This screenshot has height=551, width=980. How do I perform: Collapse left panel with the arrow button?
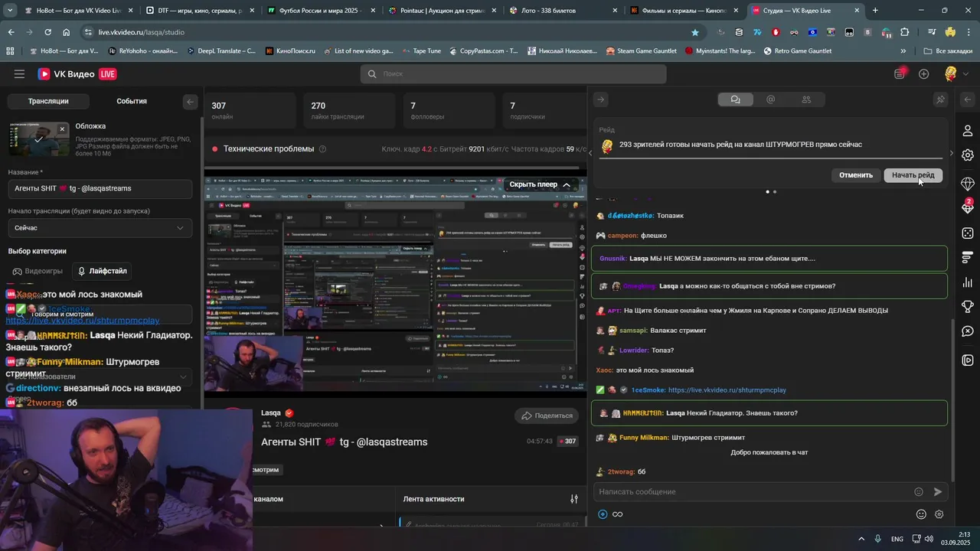click(191, 101)
